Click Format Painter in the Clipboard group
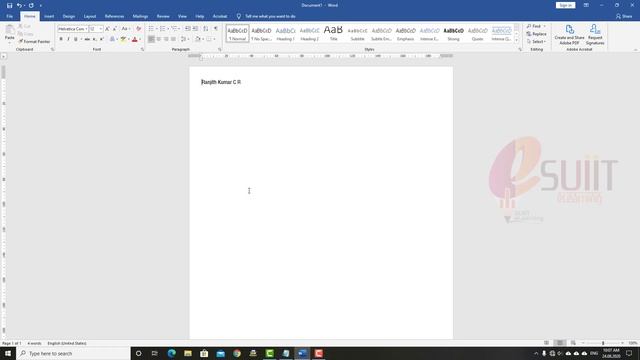Screen dimensions: 640x360 pyautogui.click(x=34, y=42)
